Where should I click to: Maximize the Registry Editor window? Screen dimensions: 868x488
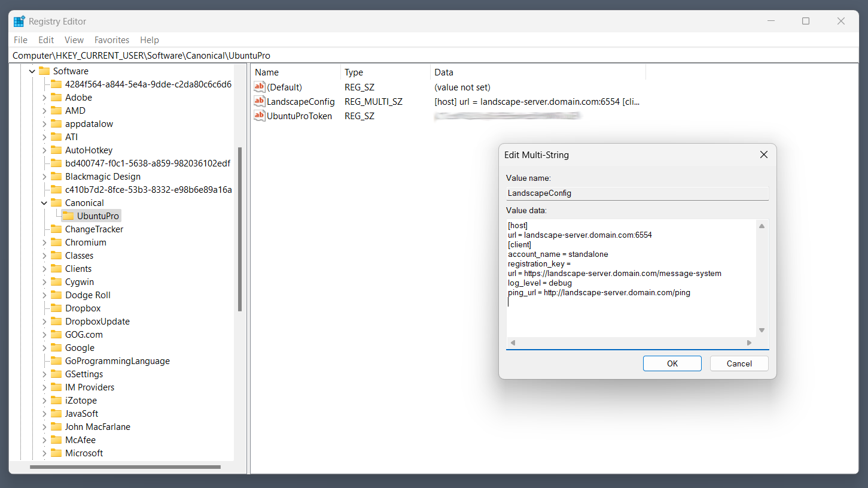(806, 22)
